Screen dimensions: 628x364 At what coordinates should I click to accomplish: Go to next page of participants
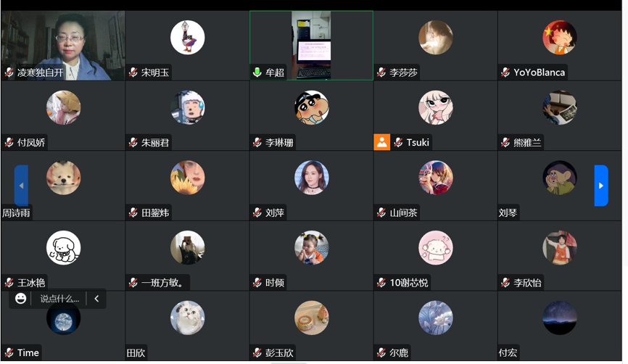[600, 186]
